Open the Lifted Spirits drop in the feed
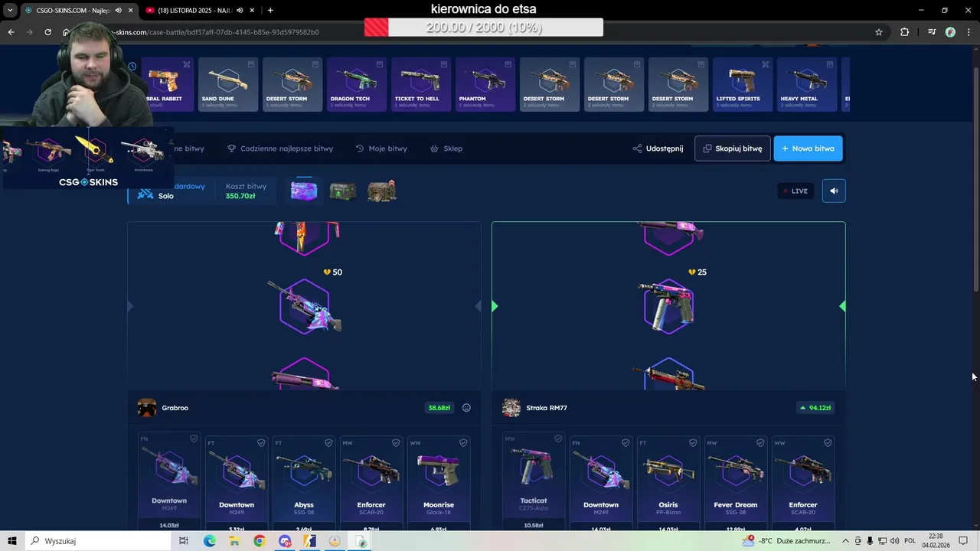The height and width of the screenshot is (551, 980). pyautogui.click(x=743, y=84)
